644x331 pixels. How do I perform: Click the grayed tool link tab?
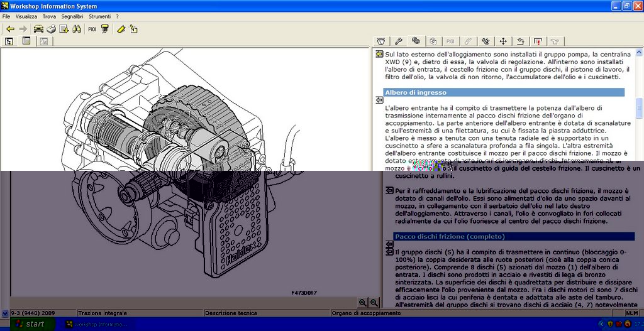pos(468,41)
